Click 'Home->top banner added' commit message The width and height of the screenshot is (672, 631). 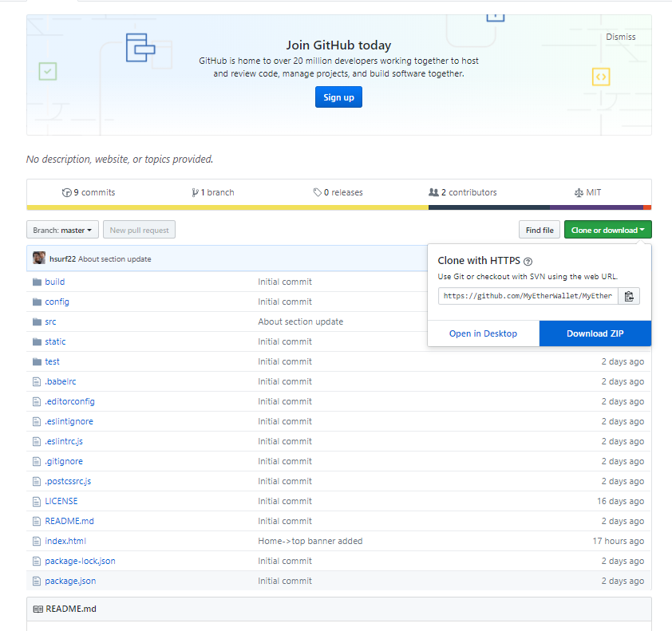[x=310, y=542]
